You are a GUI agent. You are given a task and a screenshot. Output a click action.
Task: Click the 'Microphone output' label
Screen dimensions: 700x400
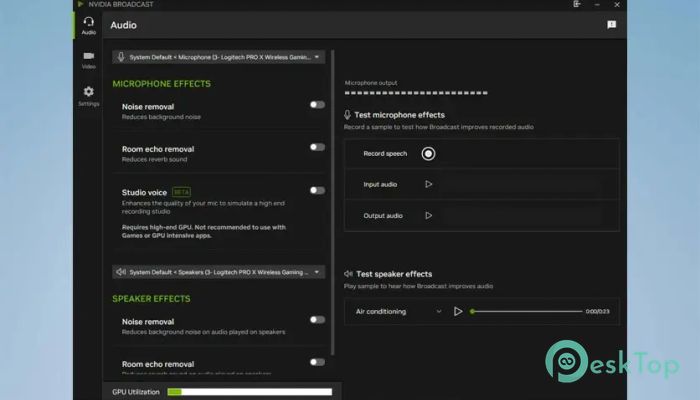point(371,83)
